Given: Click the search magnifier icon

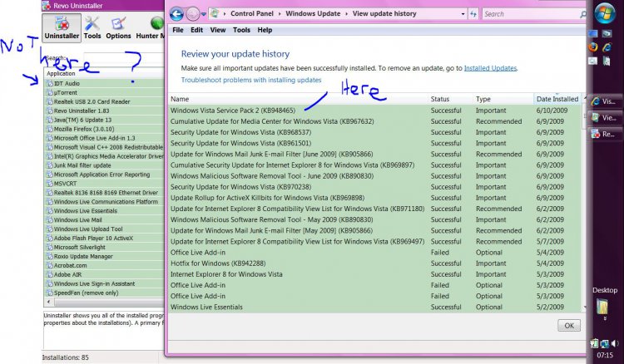Looking at the screenshot, I should [582, 14].
